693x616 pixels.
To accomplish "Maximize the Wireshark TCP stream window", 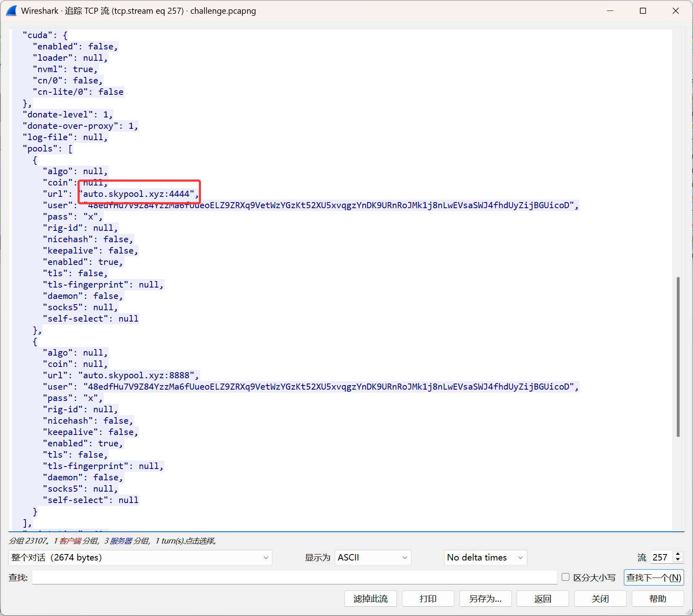I will coord(643,11).
